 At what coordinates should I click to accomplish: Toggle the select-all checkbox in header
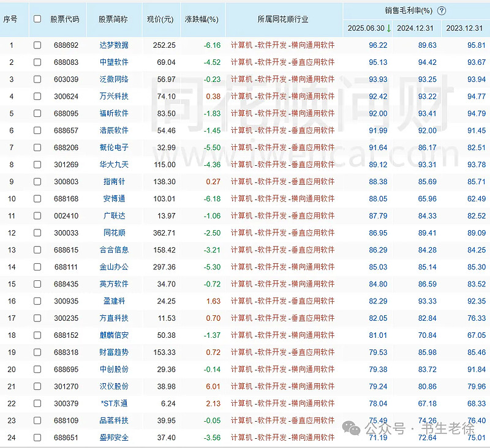[37, 19]
